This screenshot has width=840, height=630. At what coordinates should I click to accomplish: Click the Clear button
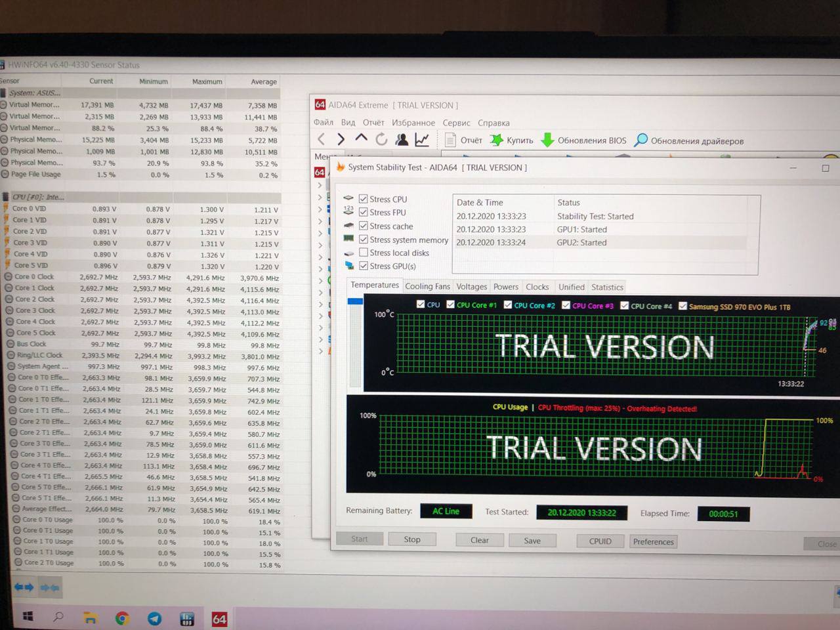tap(480, 540)
